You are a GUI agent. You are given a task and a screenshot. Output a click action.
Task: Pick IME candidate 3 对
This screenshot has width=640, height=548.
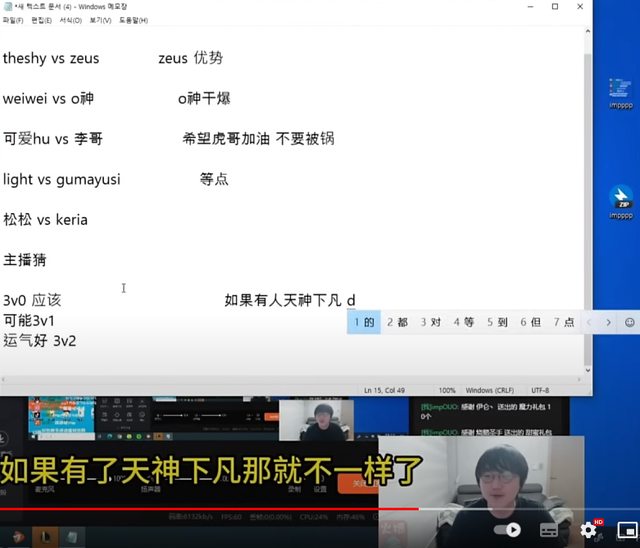pyautogui.click(x=431, y=322)
